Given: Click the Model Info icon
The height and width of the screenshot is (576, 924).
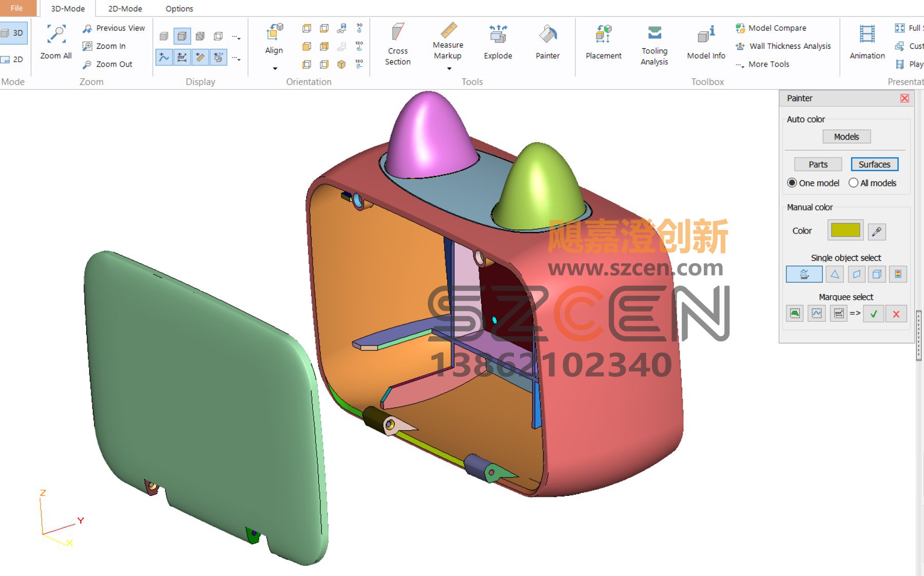Looking at the screenshot, I should pyautogui.click(x=706, y=35).
